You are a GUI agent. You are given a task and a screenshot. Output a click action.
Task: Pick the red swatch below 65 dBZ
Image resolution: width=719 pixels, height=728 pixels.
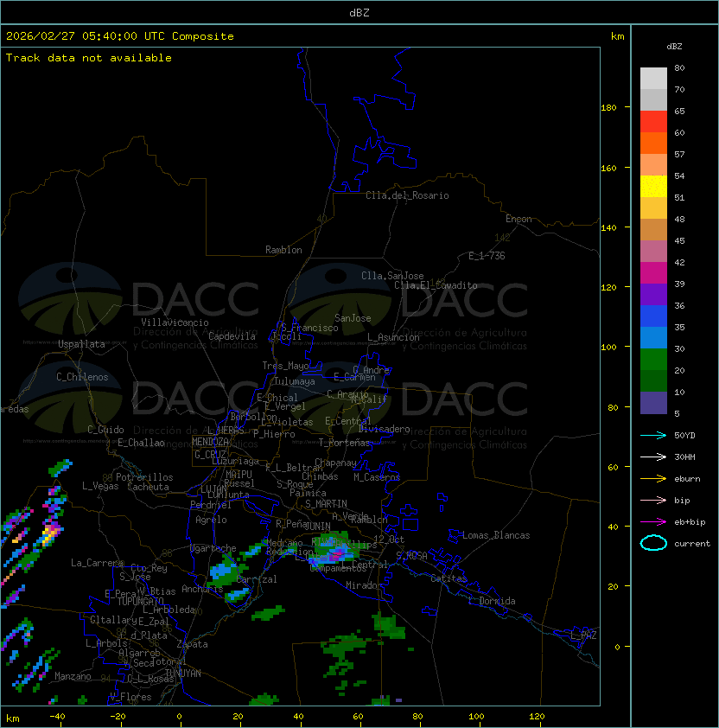click(x=653, y=121)
